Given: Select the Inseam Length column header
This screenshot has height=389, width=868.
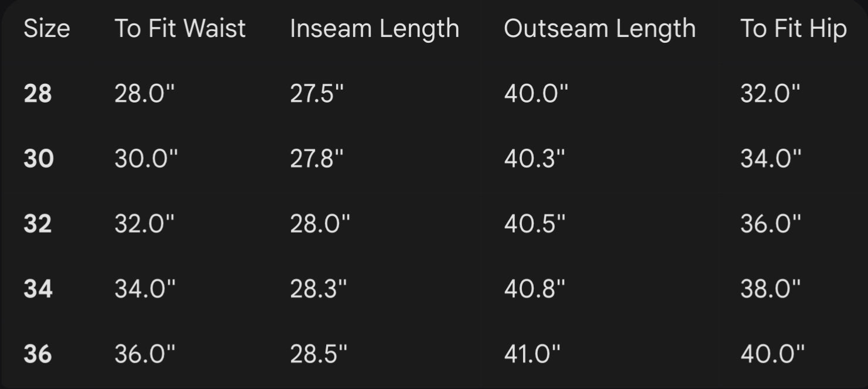Looking at the screenshot, I should 374,29.
